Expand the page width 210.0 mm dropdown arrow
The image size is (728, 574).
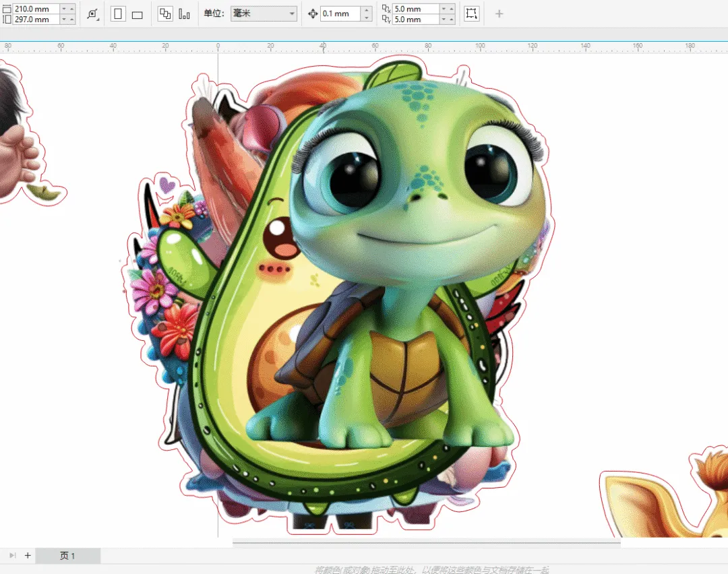point(64,9)
